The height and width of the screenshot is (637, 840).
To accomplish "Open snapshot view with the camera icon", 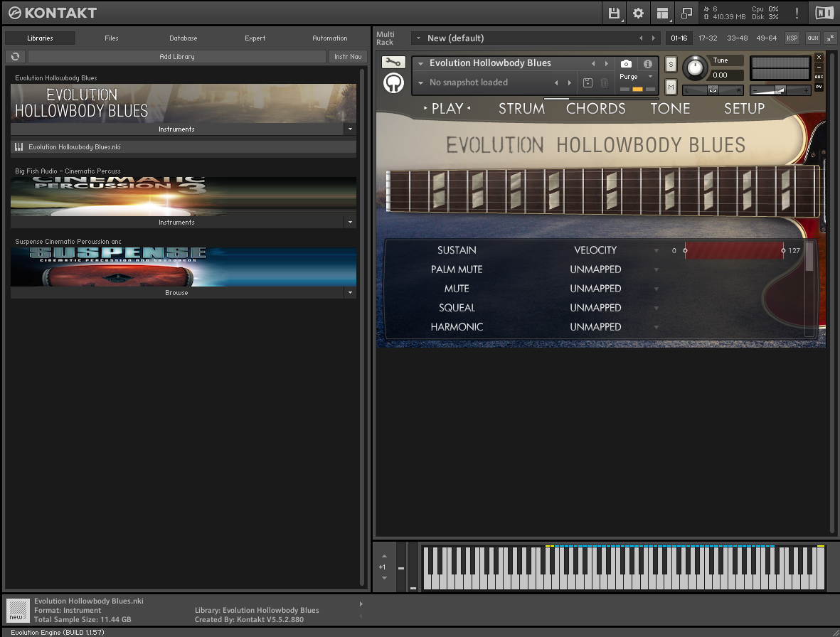I will [626, 64].
